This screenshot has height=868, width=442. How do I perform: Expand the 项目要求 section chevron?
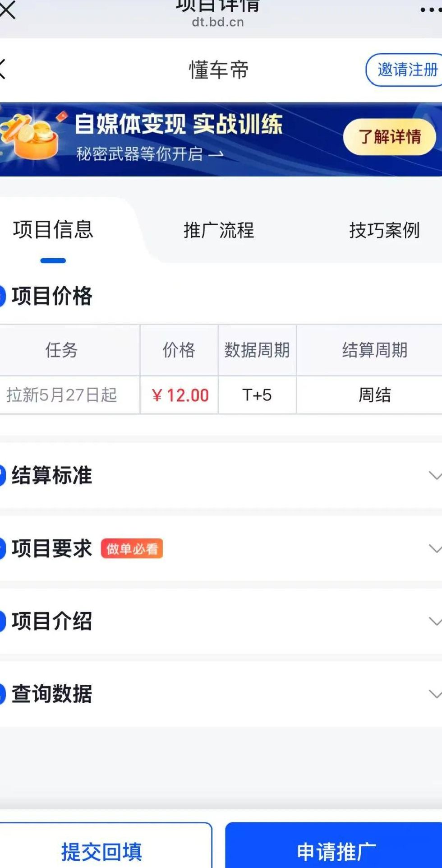coord(434,549)
